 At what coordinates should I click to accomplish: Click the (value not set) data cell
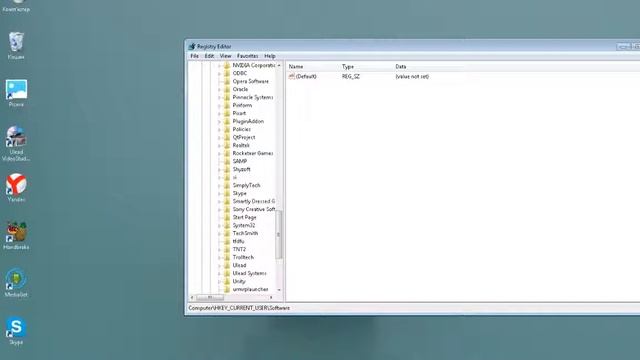click(x=412, y=76)
